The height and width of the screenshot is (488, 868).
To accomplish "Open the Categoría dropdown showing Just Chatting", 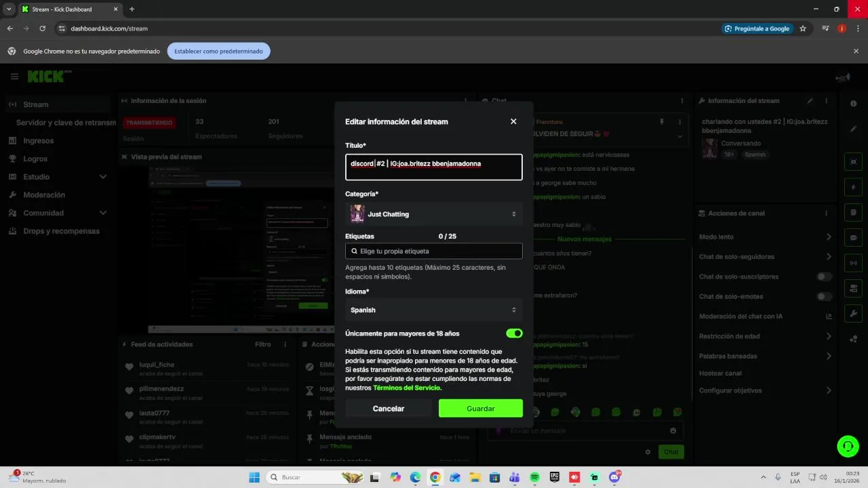I will pyautogui.click(x=434, y=214).
